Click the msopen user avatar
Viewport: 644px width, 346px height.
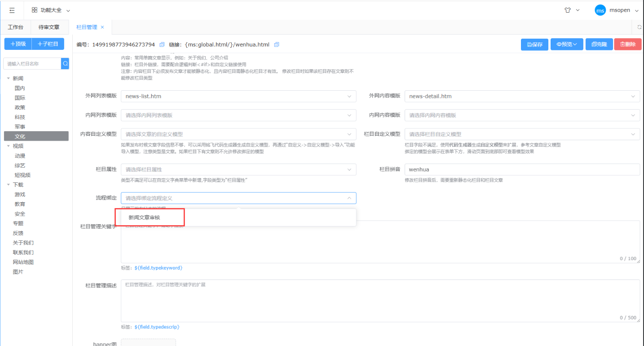coord(600,10)
